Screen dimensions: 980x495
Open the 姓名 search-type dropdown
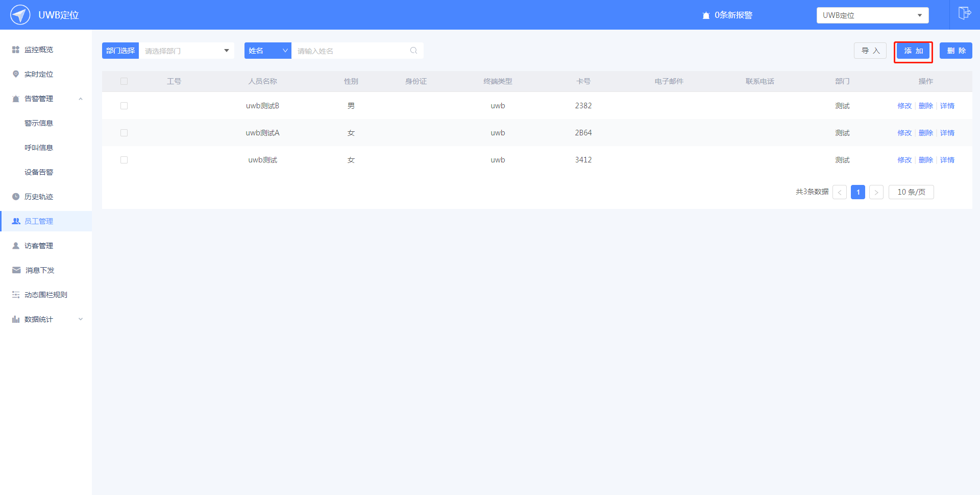pyautogui.click(x=268, y=51)
